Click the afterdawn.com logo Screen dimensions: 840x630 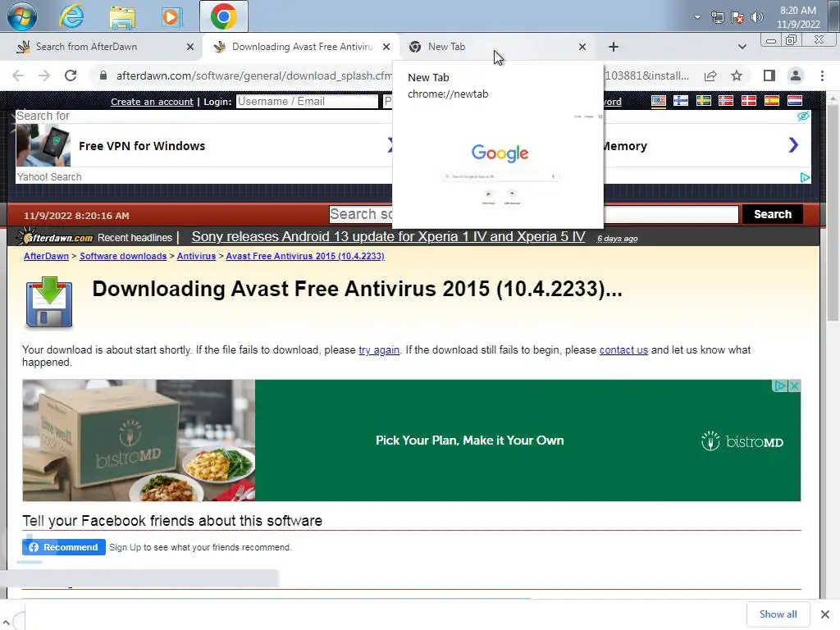(55, 237)
